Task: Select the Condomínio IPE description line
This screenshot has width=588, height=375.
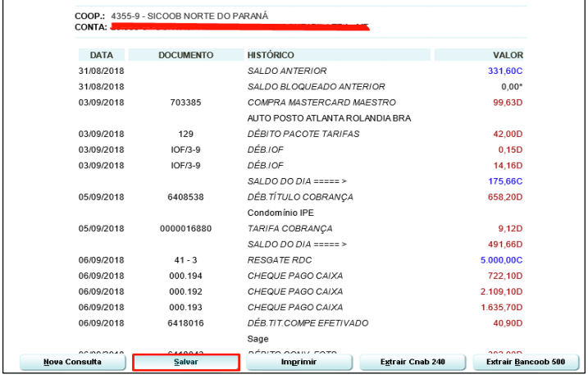Action: (x=281, y=213)
